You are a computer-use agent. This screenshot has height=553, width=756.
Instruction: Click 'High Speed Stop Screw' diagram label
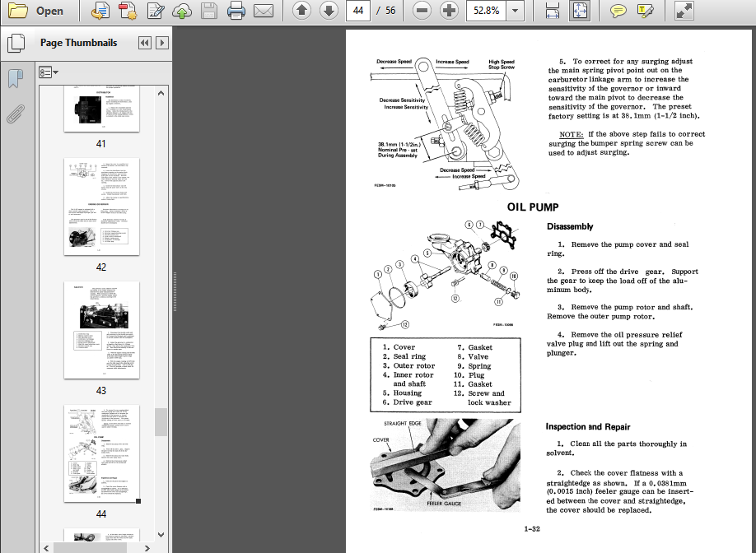click(502, 64)
